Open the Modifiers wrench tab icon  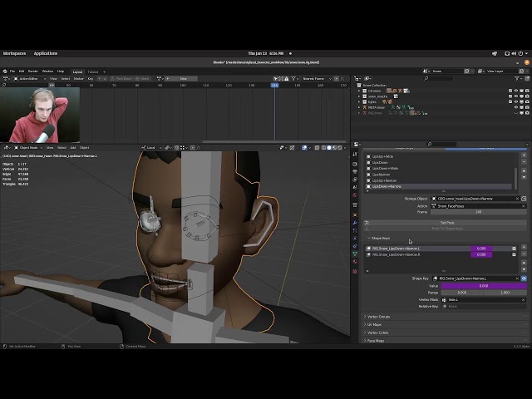point(355,223)
